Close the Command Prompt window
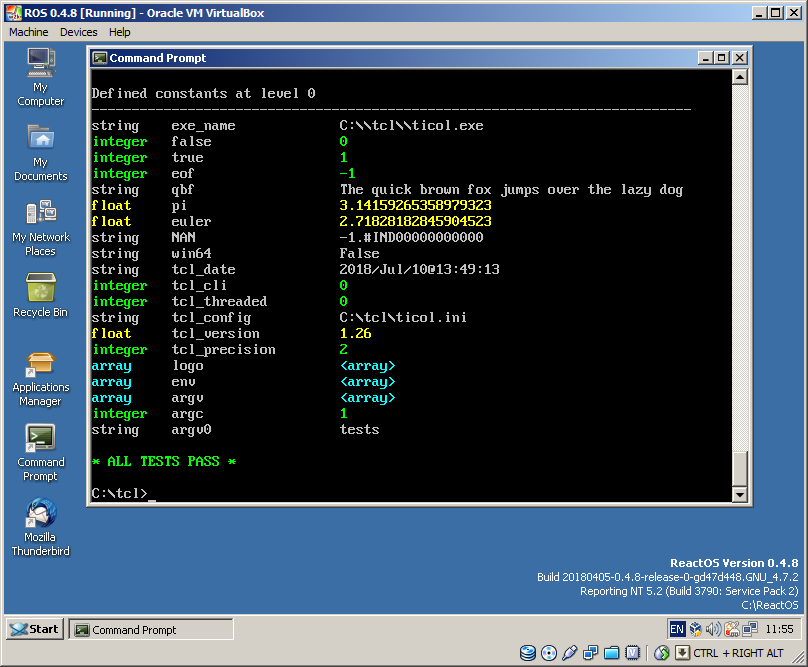The height and width of the screenshot is (667, 808). pos(740,58)
